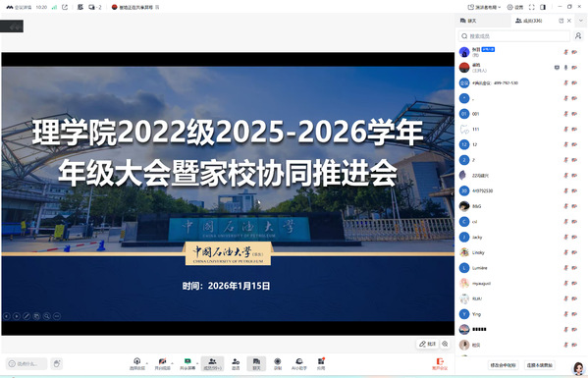The image size is (588, 378).
Task: Open the 演讲者布局 layout dropdown
Action: (484, 7)
